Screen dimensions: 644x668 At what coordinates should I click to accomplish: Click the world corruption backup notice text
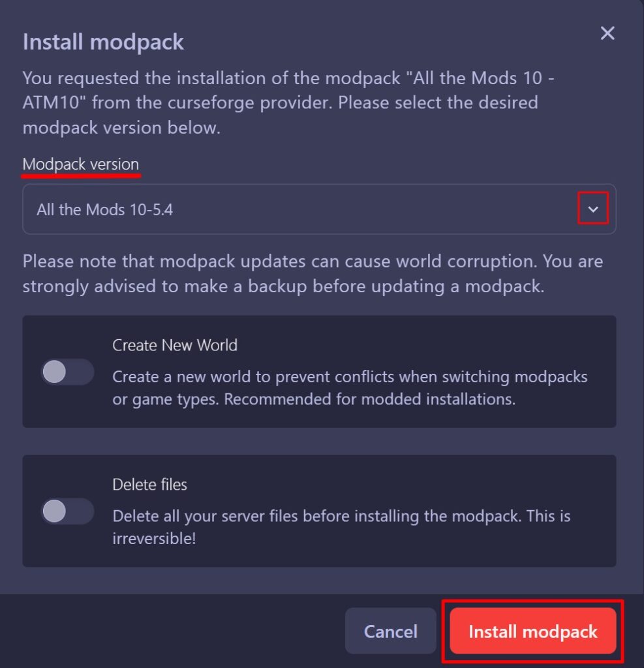click(313, 274)
